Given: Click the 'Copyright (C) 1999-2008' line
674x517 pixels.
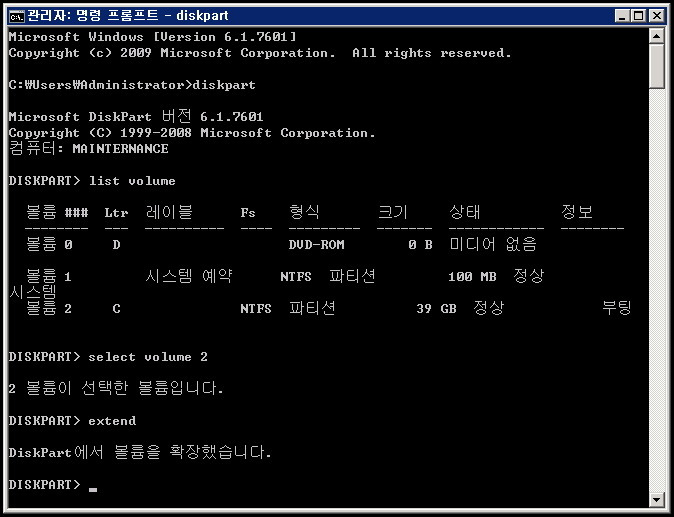Looking at the screenshot, I should pyautogui.click(x=192, y=133).
